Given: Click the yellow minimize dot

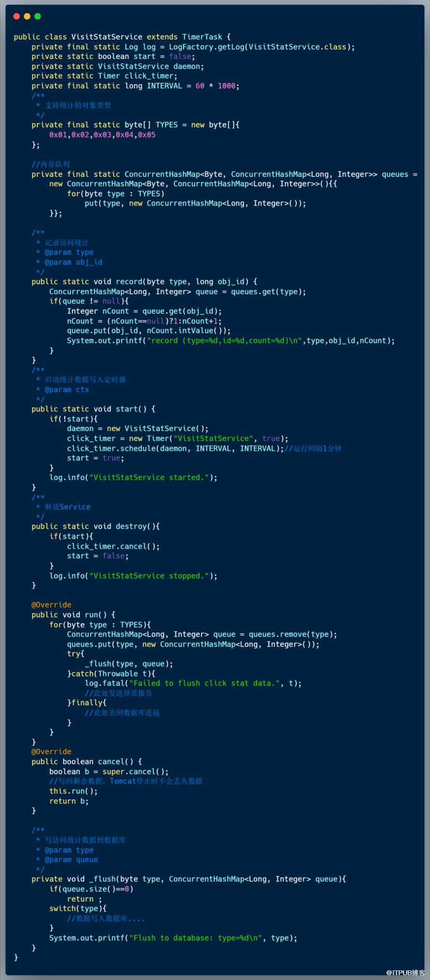Looking at the screenshot, I should tap(27, 16).
